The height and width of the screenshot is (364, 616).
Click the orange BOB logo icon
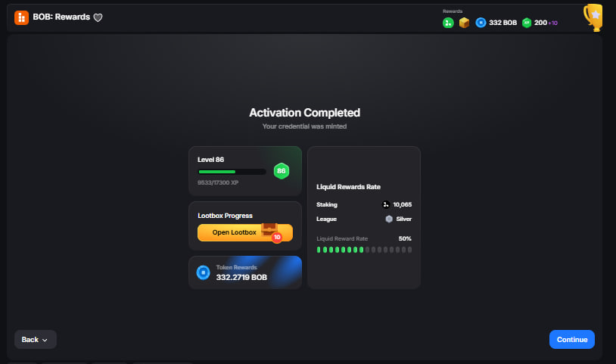click(21, 17)
